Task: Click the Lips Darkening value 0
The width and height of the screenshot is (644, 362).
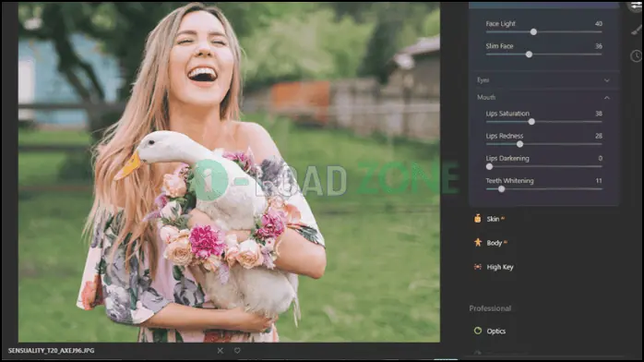Action: pyautogui.click(x=600, y=158)
